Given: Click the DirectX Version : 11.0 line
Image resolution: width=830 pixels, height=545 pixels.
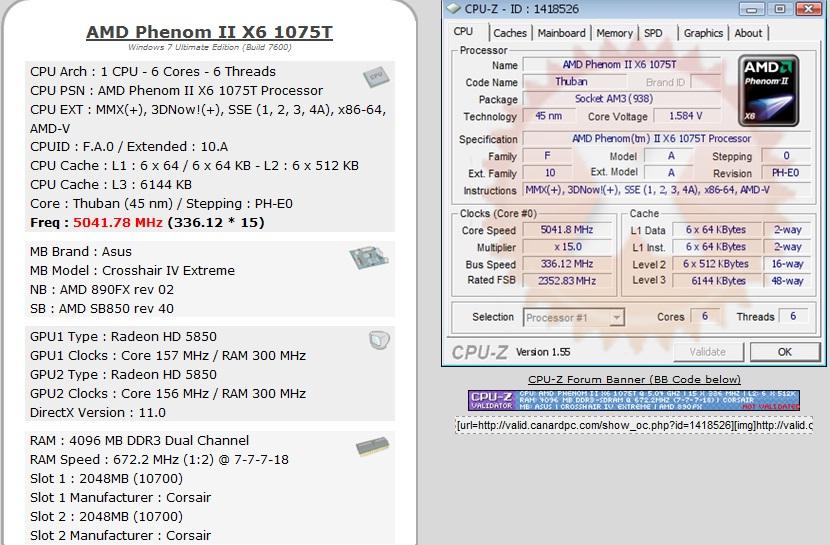Looking at the screenshot, I should [x=98, y=412].
